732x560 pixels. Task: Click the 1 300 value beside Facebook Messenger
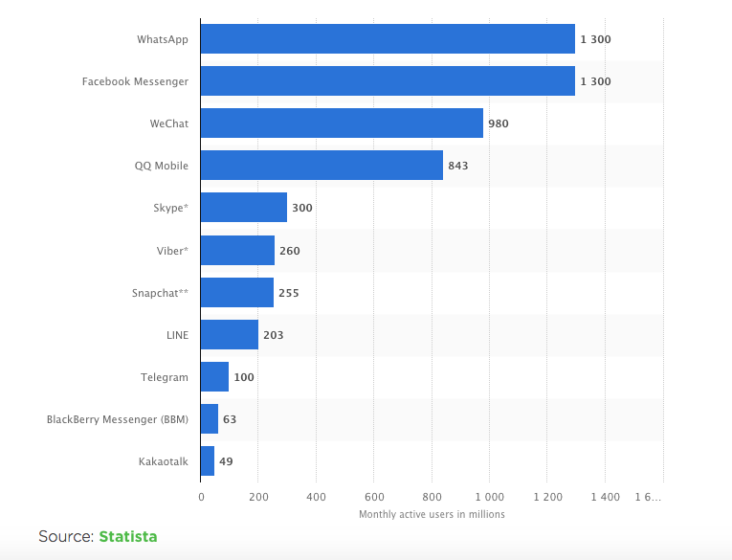pos(595,81)
